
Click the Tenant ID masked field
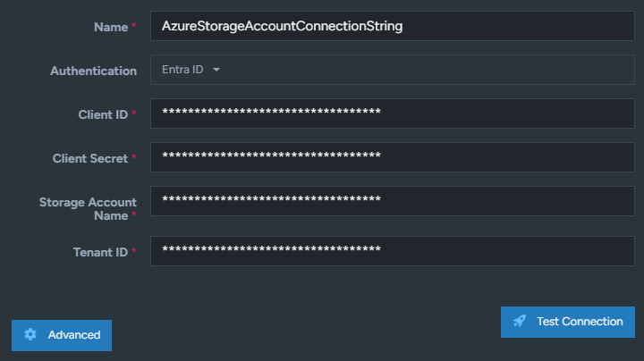click(393, 251)
